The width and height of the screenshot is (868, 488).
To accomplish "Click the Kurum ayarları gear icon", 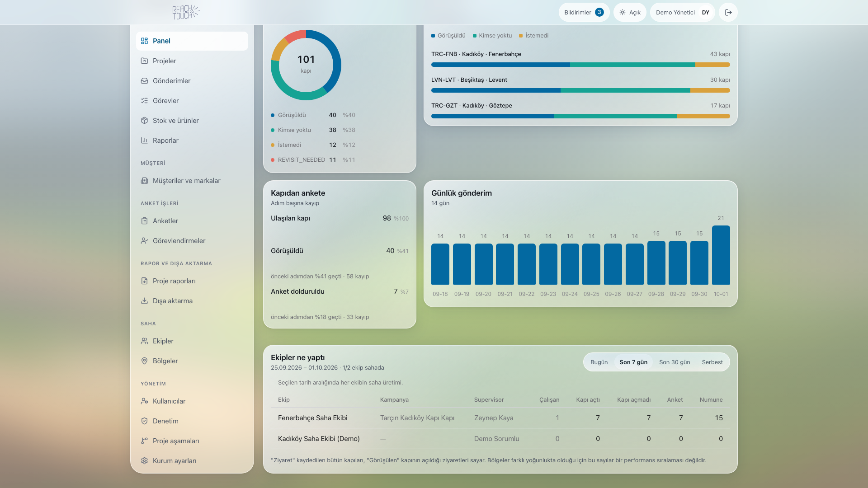I will (x=144, y=461).
